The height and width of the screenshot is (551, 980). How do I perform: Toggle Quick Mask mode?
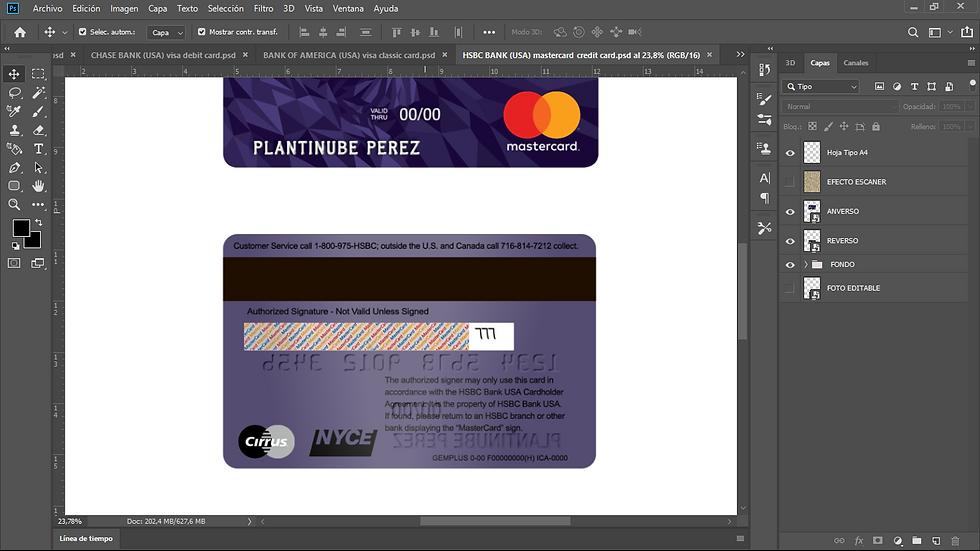[14, 263]
